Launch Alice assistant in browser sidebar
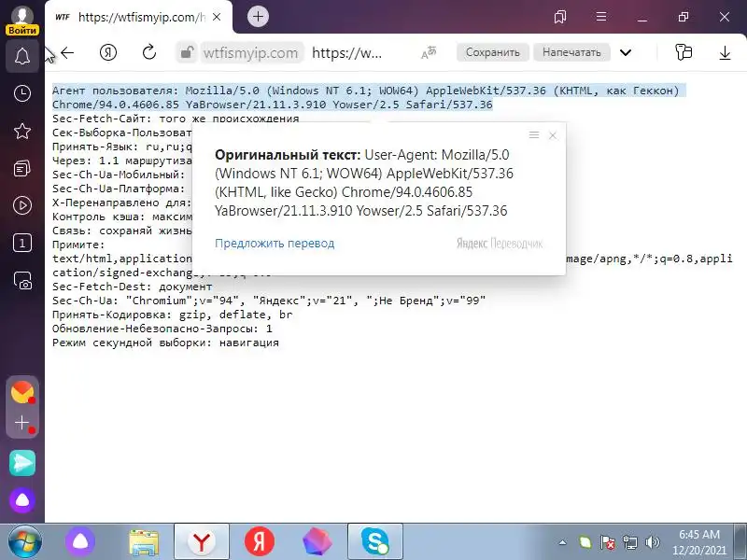747x560 pixels. (x=22, y=500)
